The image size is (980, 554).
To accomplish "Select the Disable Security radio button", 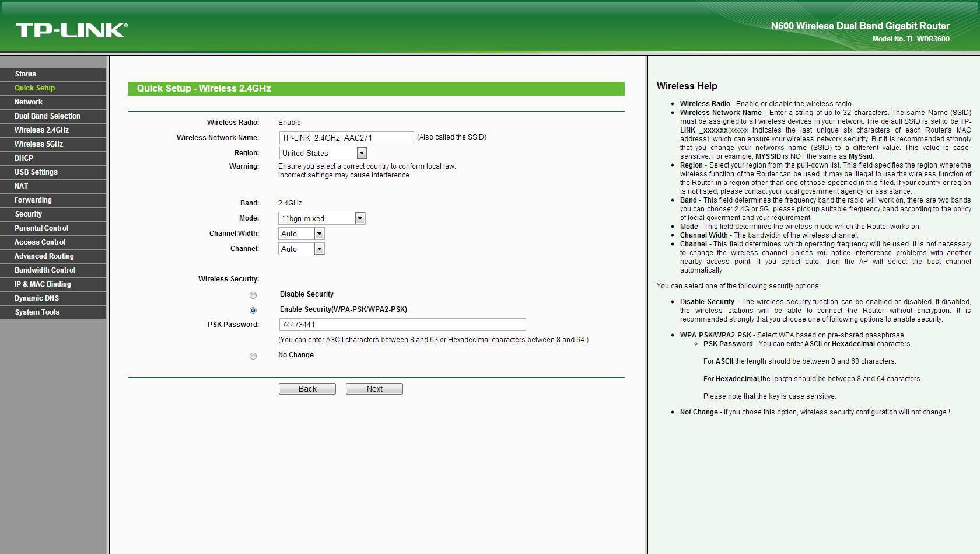I will click(x=253, y=295).
